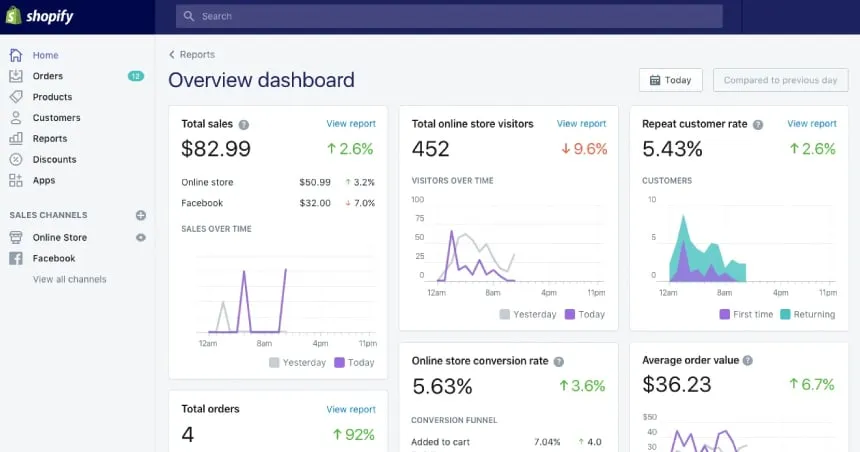Click the eye icon next to Online Store
Viewport: 860px width, 452px height.
pyautogui.click(x=141, y=238)
